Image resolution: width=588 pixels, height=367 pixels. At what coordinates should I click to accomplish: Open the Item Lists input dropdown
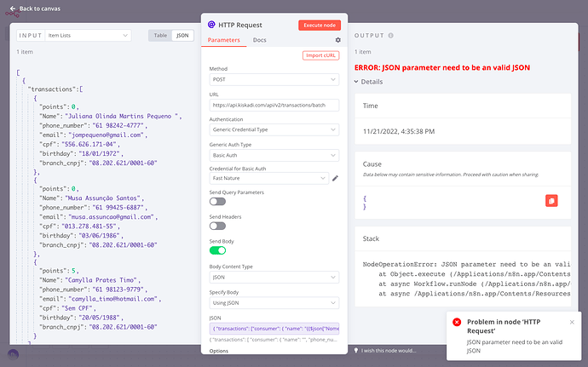click(88, 36)
